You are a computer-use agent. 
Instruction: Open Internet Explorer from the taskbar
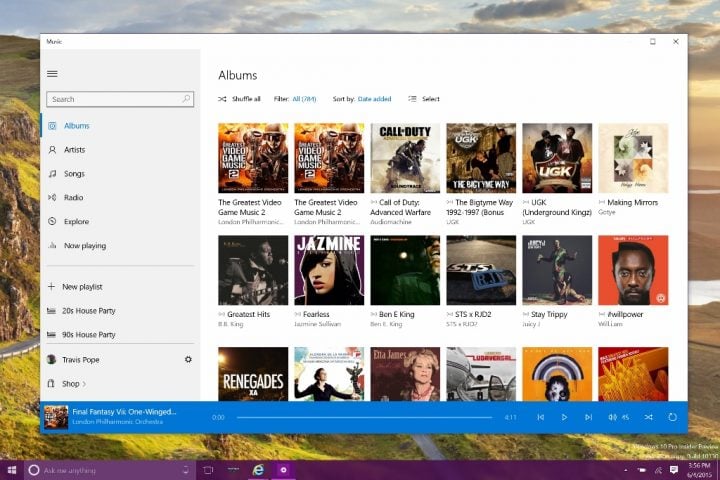click(259, 470)
